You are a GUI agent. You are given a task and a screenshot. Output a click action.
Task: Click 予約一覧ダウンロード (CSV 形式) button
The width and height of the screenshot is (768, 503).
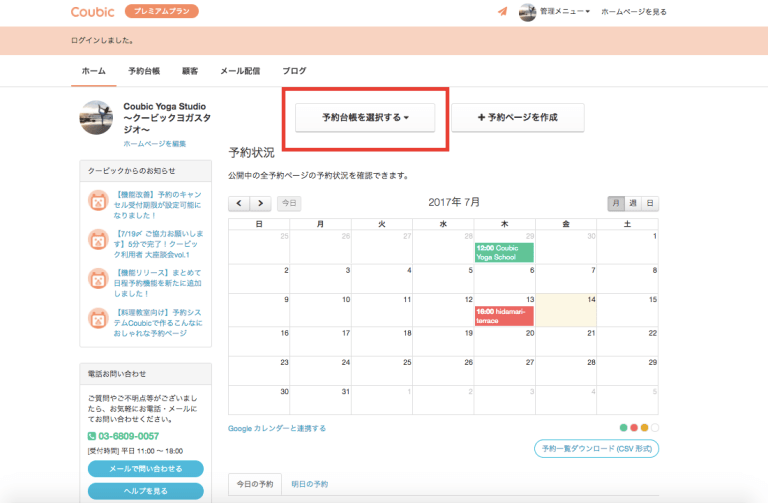pyautogui.click(x=597, y=449)
